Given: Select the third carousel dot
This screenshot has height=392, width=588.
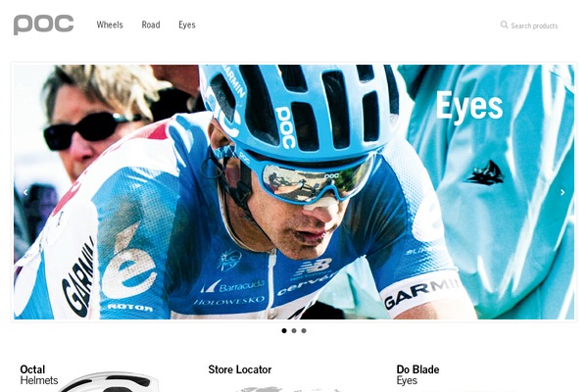Looking at the screenshot, I should (x=304, y=330).
